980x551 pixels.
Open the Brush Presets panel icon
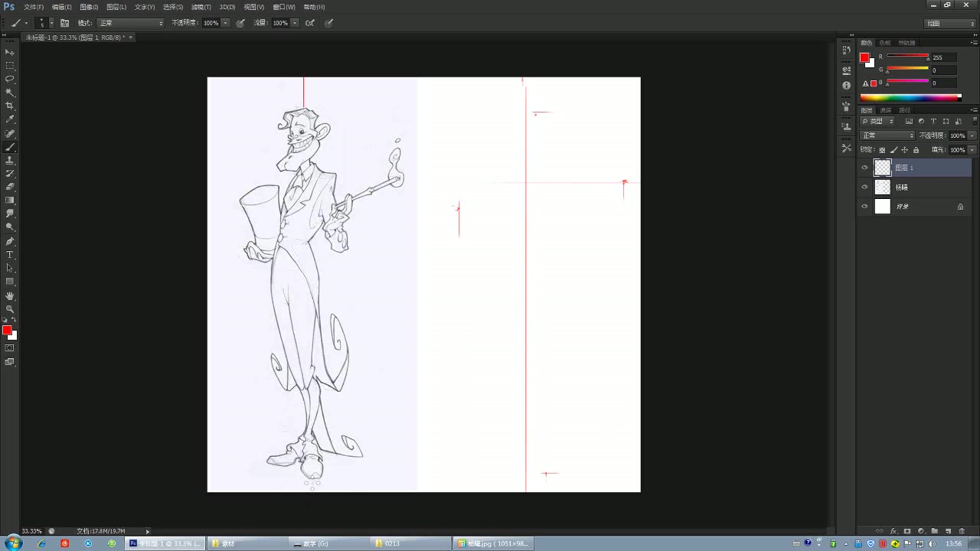[x=846, y=107]
